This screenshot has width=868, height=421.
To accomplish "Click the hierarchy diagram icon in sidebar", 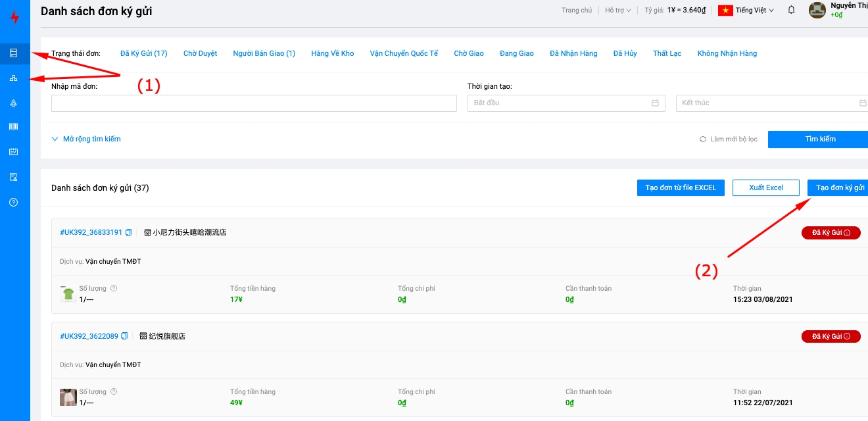I will click(x=14, y=78).
